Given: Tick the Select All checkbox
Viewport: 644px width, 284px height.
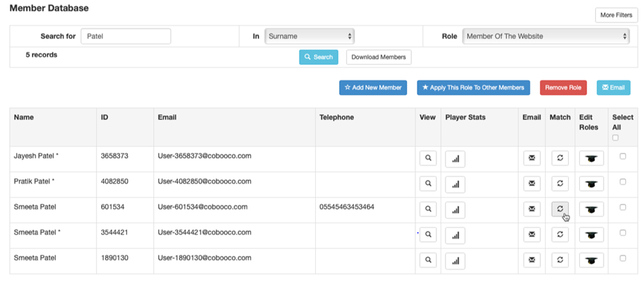Looking at the screenshot, I should click(x=615, y=137).
